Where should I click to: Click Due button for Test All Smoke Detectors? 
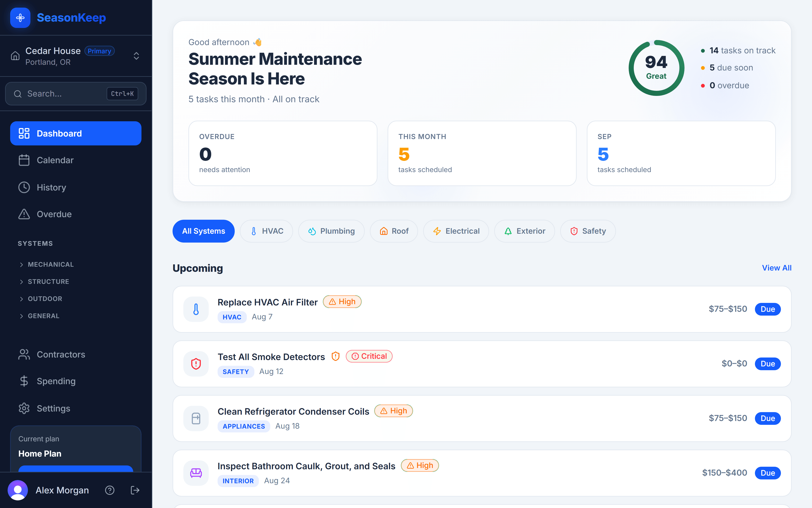coord(768,364)
